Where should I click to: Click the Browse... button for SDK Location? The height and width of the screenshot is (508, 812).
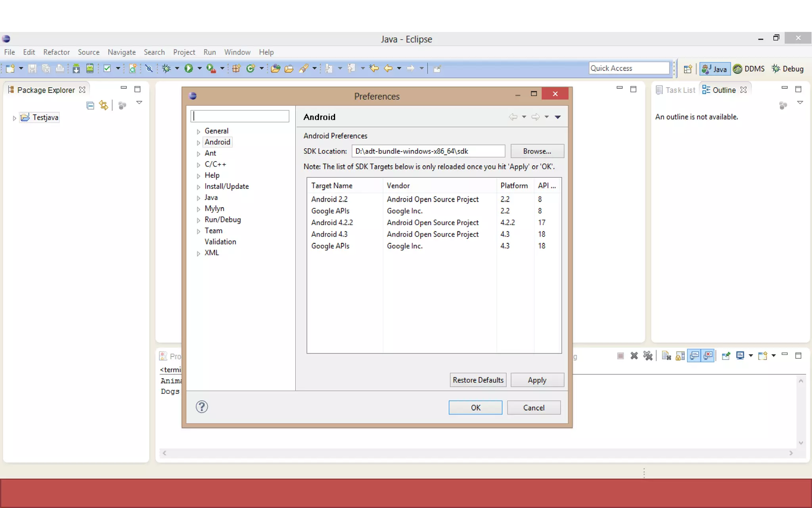pos(537,151)
